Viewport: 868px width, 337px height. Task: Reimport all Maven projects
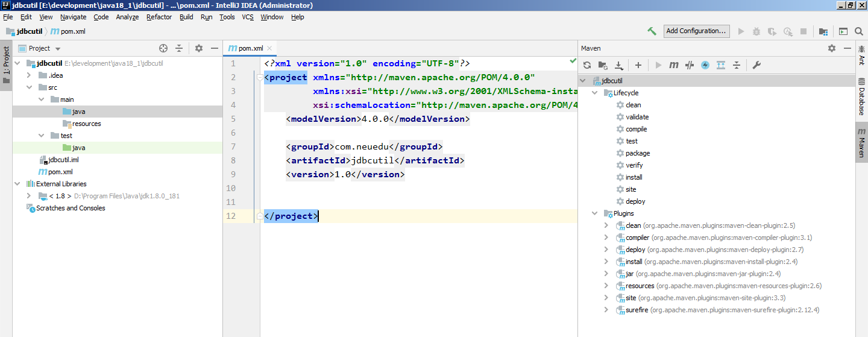click(587, 65)
